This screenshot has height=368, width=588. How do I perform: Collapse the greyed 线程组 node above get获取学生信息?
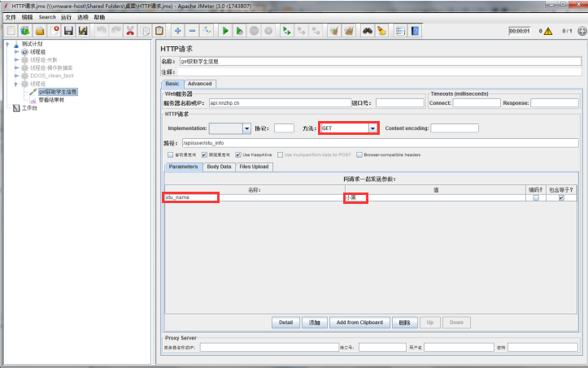[x=16, y=84]
